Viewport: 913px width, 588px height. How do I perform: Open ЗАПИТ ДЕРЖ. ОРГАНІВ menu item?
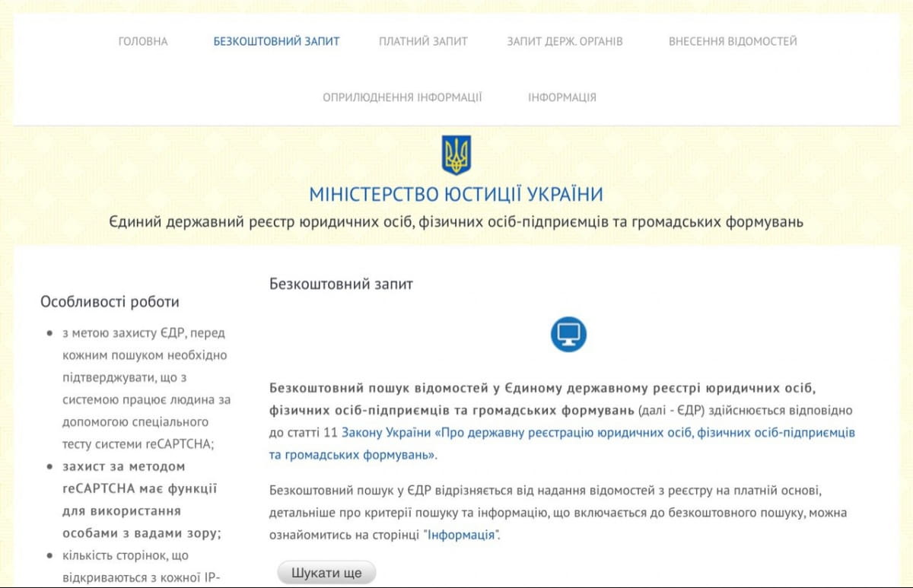coord(565,41)
